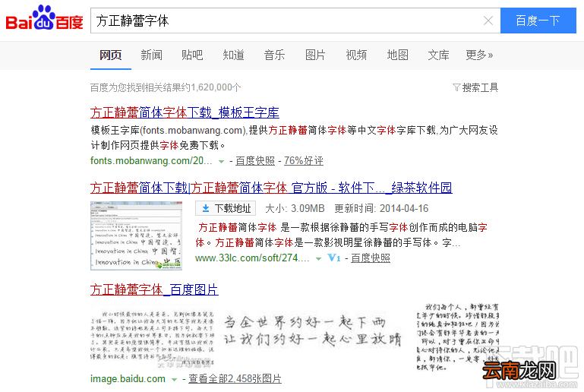Click the software screenshot thumbnail
Screen dimensions: 584x392
tap(136, 236)
